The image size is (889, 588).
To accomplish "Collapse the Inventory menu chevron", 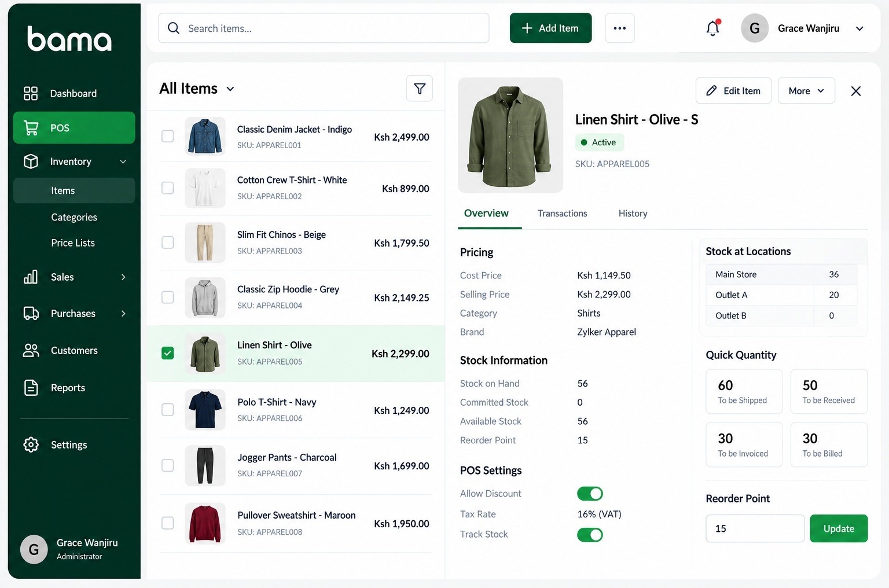I will point(123,161).
